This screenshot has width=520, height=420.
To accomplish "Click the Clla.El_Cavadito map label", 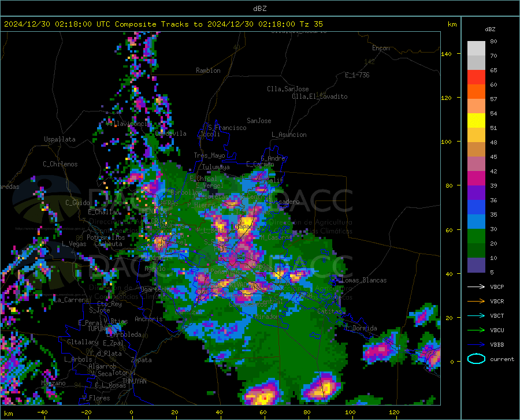I will coord(320,96).
